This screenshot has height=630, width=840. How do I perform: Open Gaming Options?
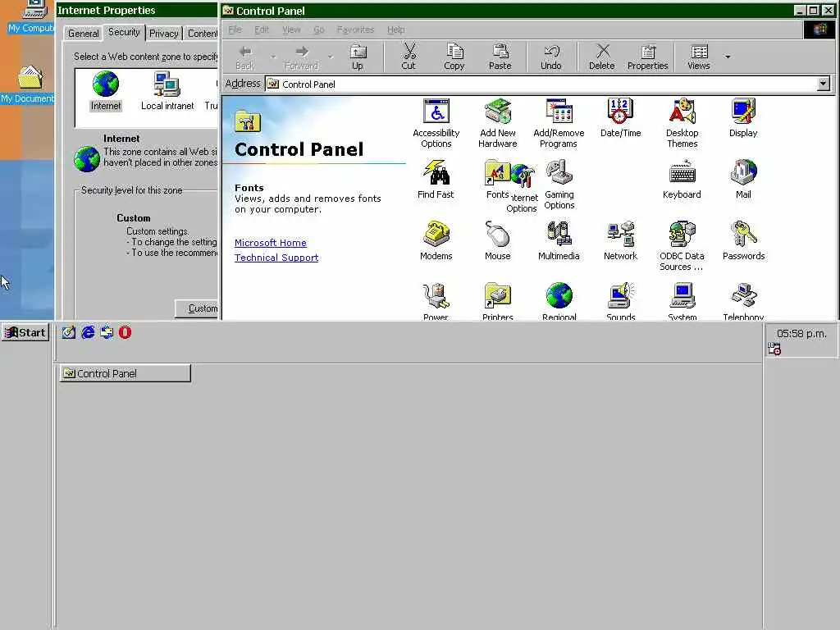pos(559,185)
